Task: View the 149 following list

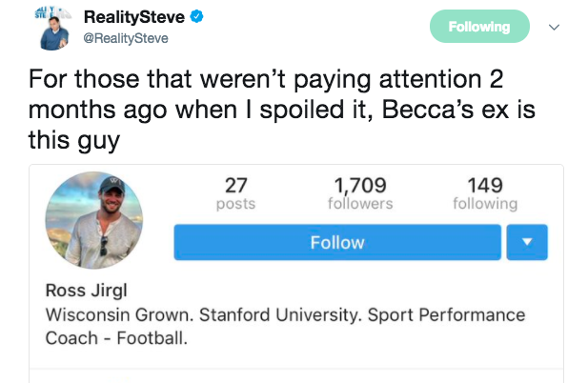Action: [485, 192]
